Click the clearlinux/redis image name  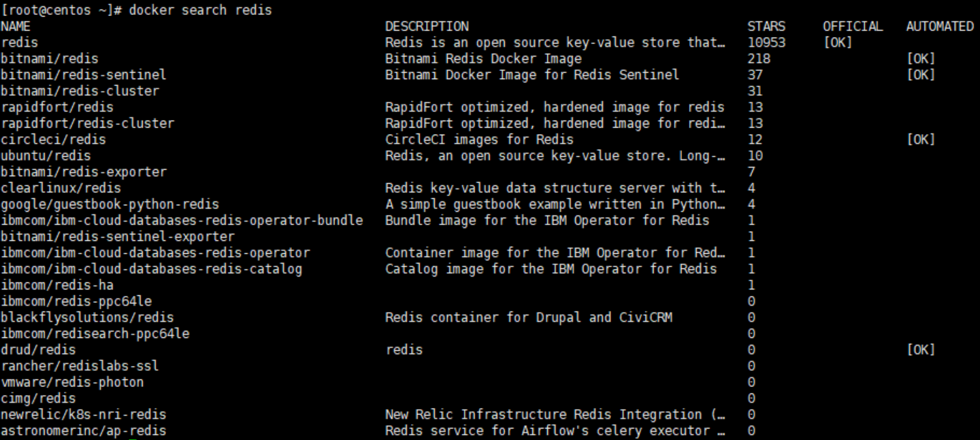coord(61,188)
